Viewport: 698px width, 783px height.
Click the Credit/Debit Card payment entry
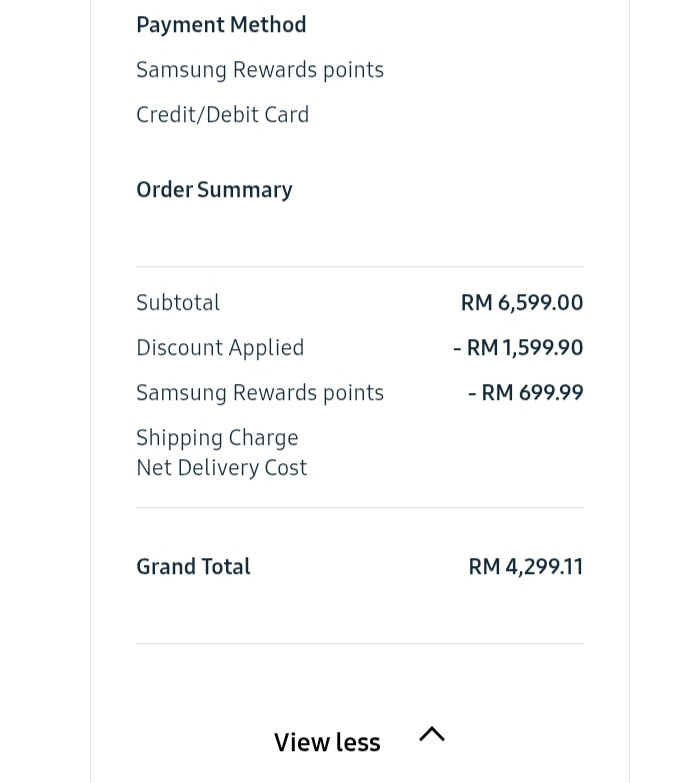pyautogui.click(x=223, y=115)
